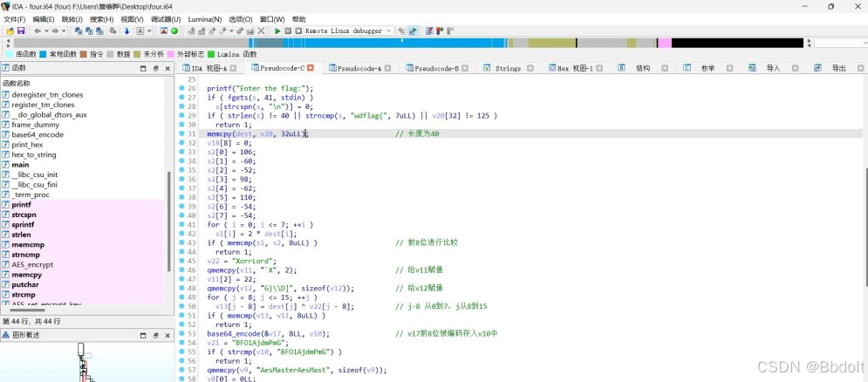Click the Lumina 函数 green legend swatch
The image size is (868, 382).
(211, 54)
